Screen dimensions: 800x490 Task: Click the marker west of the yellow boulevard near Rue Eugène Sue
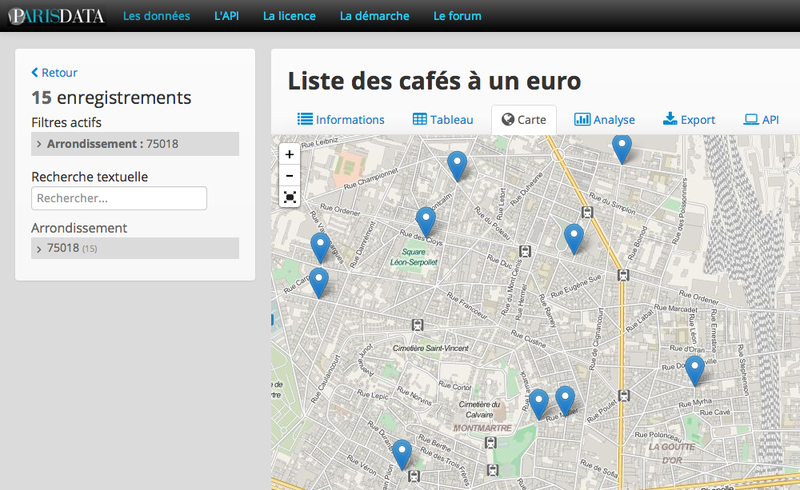point(574,238)
